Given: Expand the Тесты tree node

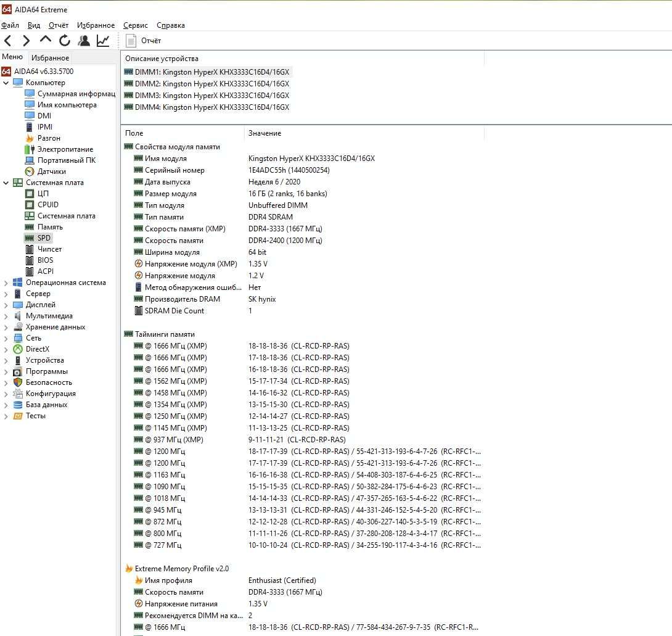Looking at the screenshot, I should click(x=6, y=416).
